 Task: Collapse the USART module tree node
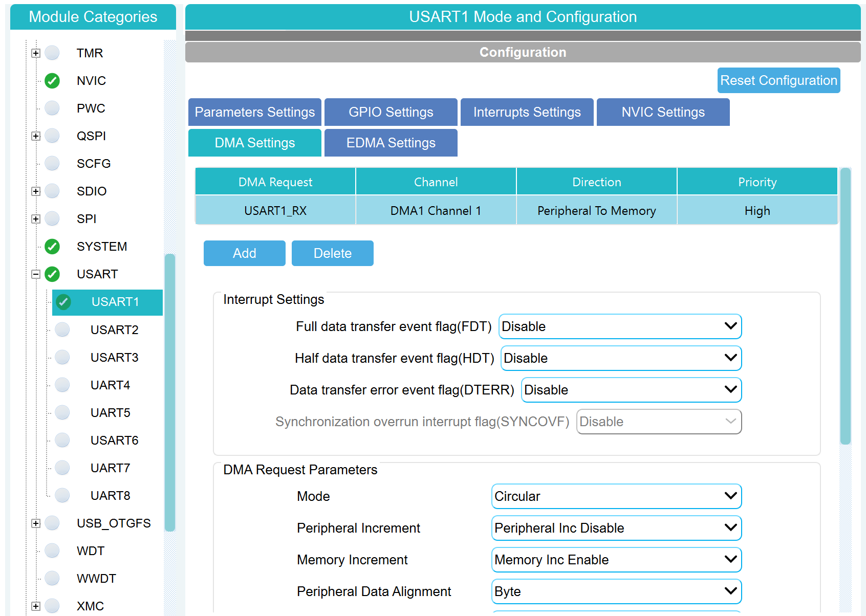(x=35, y=274)
